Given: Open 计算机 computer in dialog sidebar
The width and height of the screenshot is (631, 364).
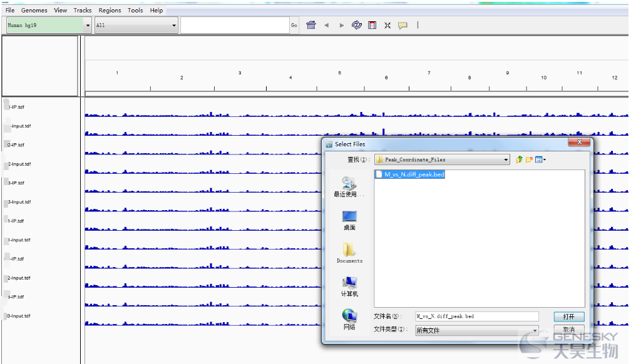Looking at the screenshot, I should (349, 287).
